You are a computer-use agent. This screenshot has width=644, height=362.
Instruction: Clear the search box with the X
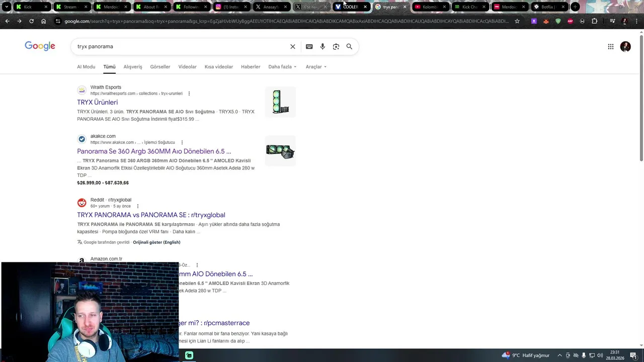click(292, 46)
